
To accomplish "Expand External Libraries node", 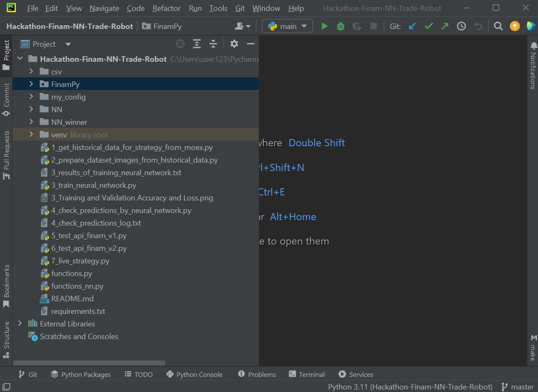I will click(x=20, y=324).
